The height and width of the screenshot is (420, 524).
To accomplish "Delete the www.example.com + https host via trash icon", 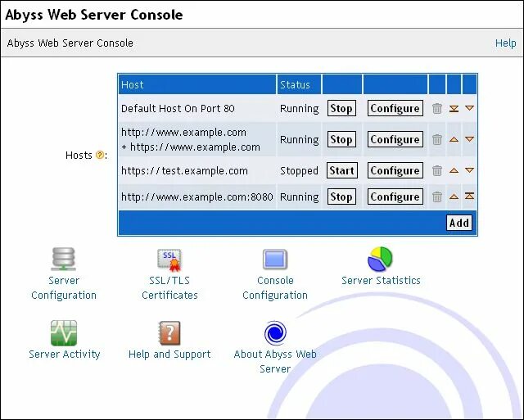I will (x=437, y=139).
